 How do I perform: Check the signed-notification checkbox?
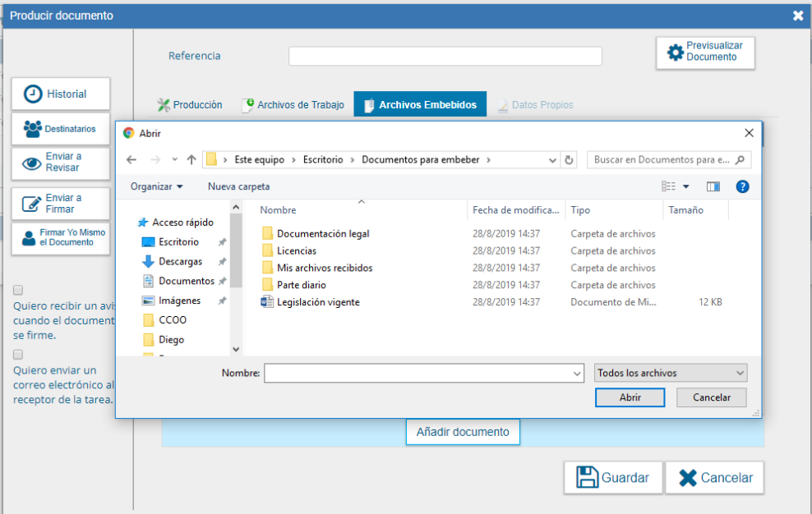tap(18, 290)
